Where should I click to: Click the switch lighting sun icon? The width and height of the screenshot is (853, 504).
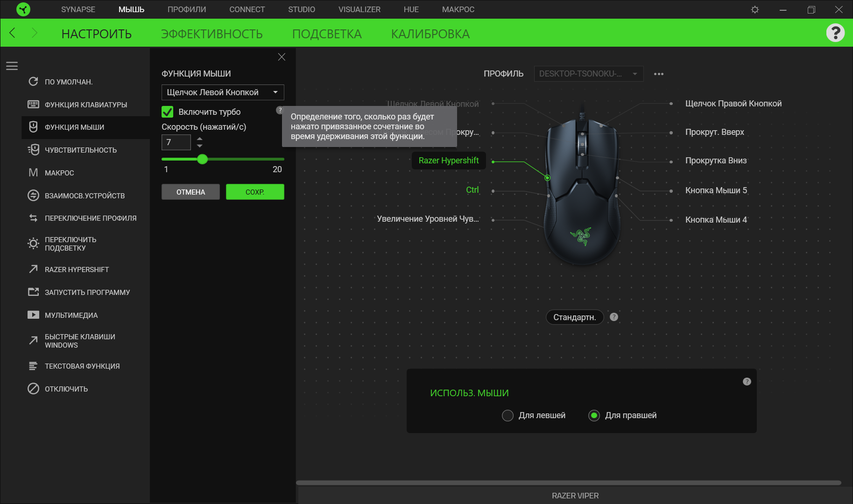pyautogui.click(x=33, y=243)
